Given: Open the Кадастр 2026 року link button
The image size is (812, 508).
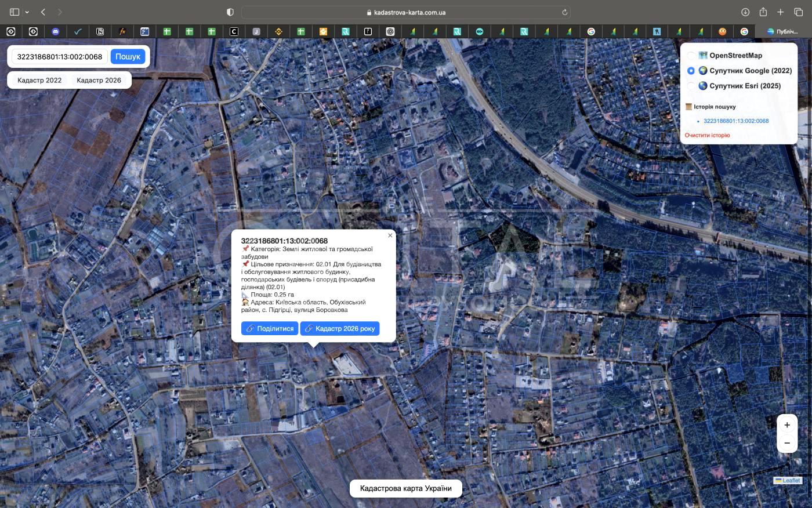Looking at the screenshot, I should [x=340, y=328].
